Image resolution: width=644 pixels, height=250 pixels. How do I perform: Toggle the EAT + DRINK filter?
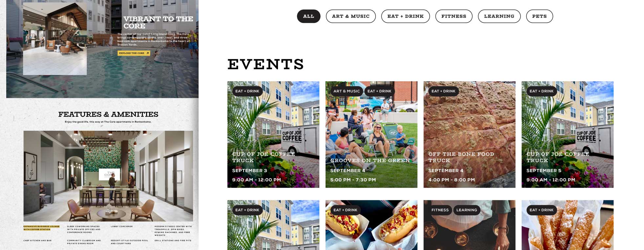tap(405, 16)
